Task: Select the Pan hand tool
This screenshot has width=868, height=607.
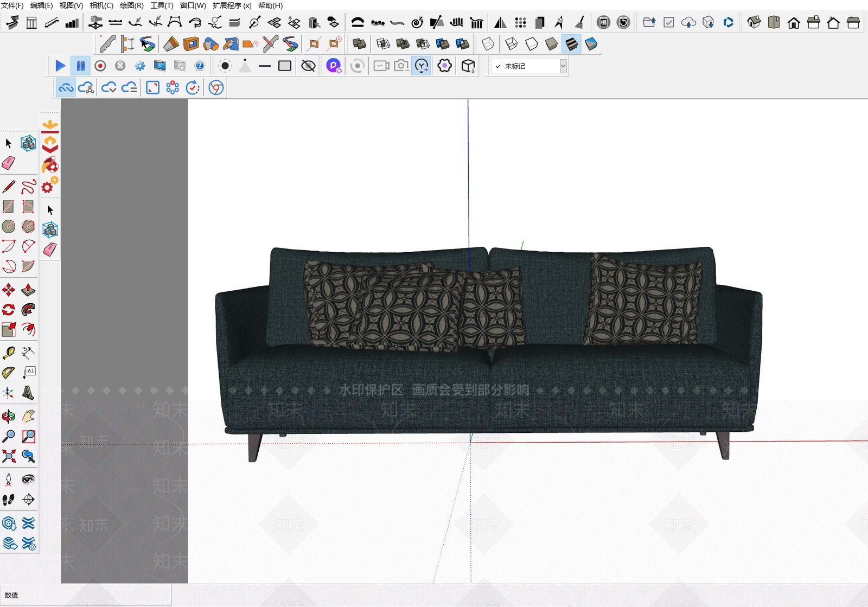Action: (x=29, y=417)
